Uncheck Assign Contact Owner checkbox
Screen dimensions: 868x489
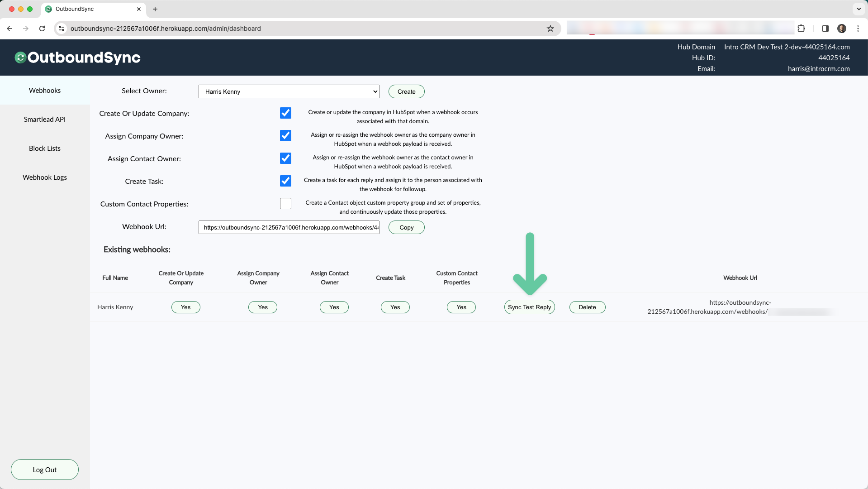285,158
